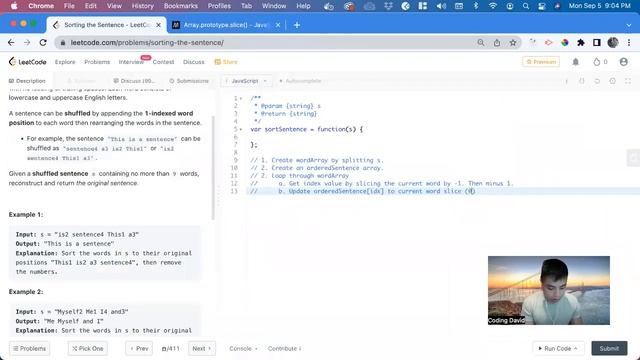Toggle Chrome side panel icon
Screen dimensions: 640x360
pyautogui.click(x=596, y=42)
